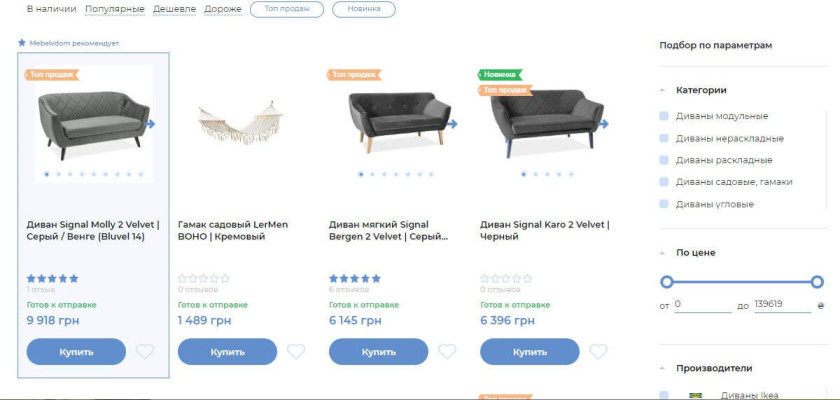Viewport: 840px width, 400px height.
Task: Next image arrow on Signal Bergen sofa
Action: click(x=453, y=124)
